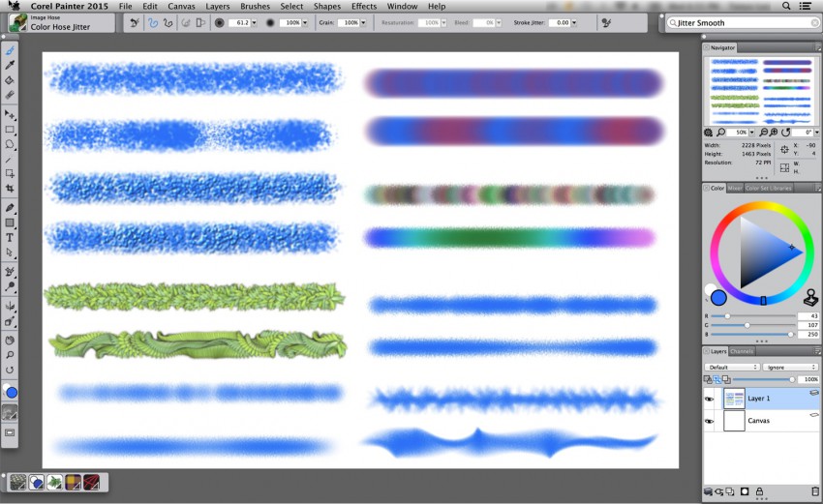Select the Eraser tool

click(x=10, y=95)
